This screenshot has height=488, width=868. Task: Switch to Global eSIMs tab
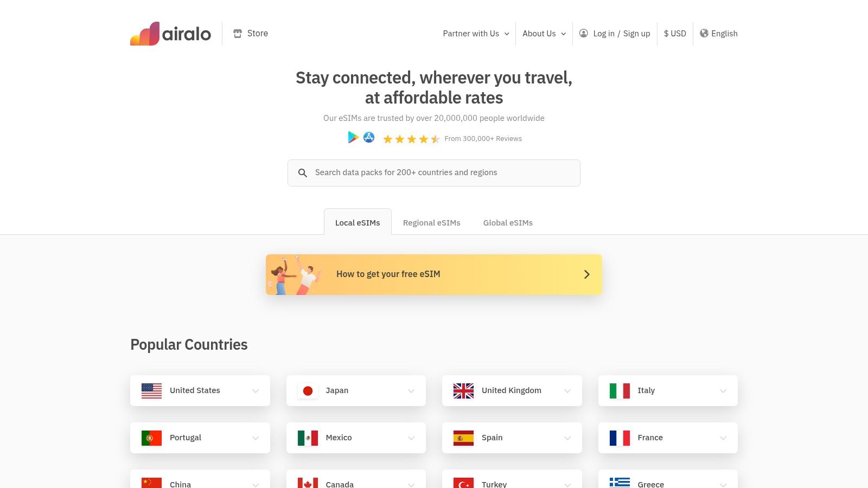(x=508, y=223)
